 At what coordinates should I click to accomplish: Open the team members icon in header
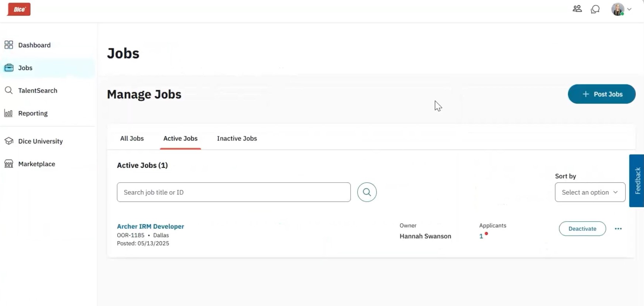tap(577, 9)
